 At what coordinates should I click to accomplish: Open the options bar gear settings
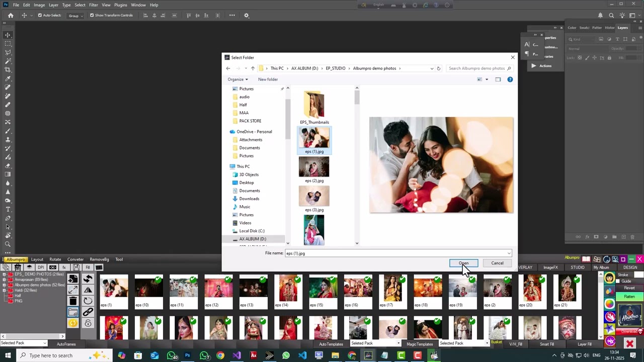247,16
